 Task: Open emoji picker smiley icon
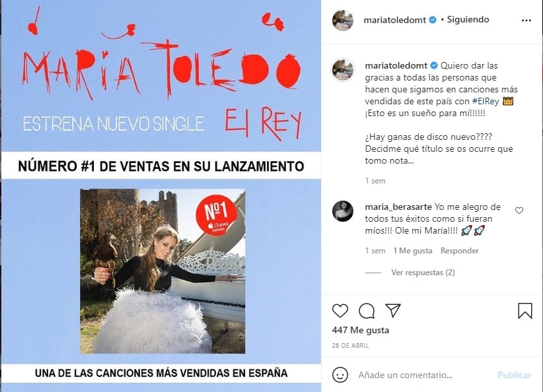pyautogui.click(x=340, y=375)
